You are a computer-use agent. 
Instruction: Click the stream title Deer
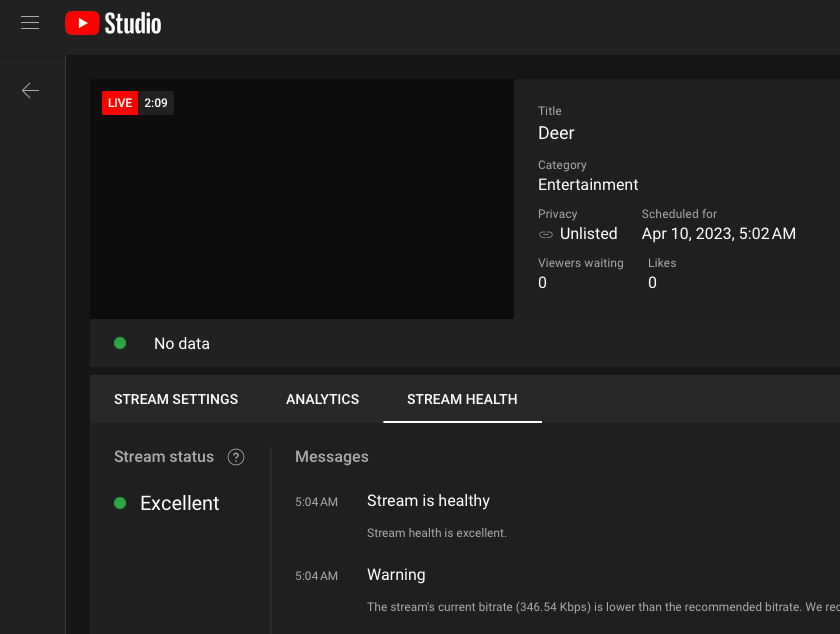(x=556, y=133)
